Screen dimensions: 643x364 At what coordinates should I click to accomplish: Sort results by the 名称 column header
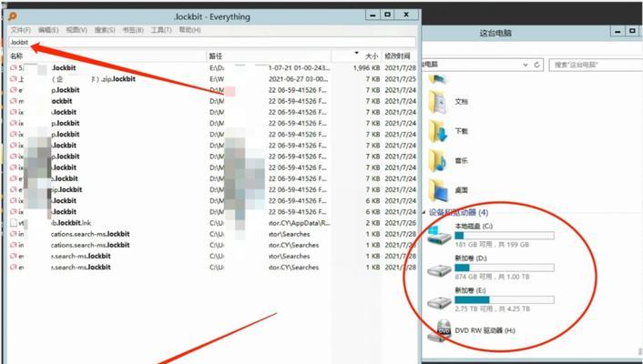click(107, 56)
